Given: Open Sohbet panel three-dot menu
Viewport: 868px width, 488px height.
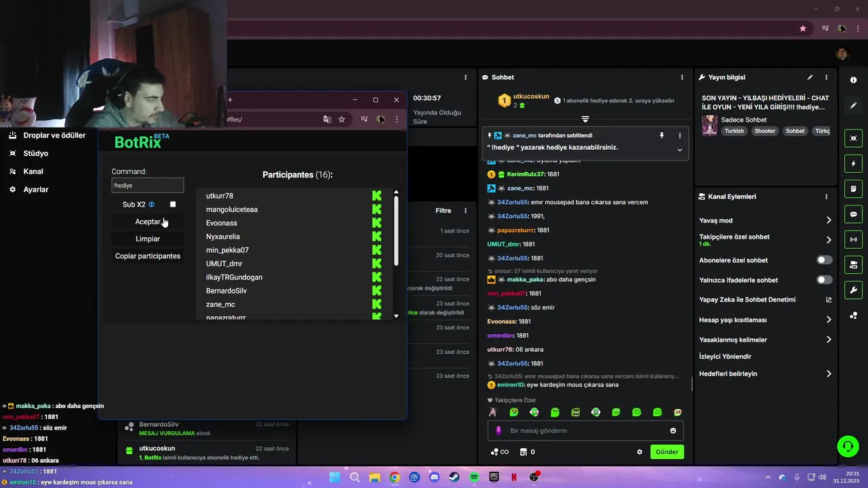Looking at the screenshot, I should click(x=684, y=77).
